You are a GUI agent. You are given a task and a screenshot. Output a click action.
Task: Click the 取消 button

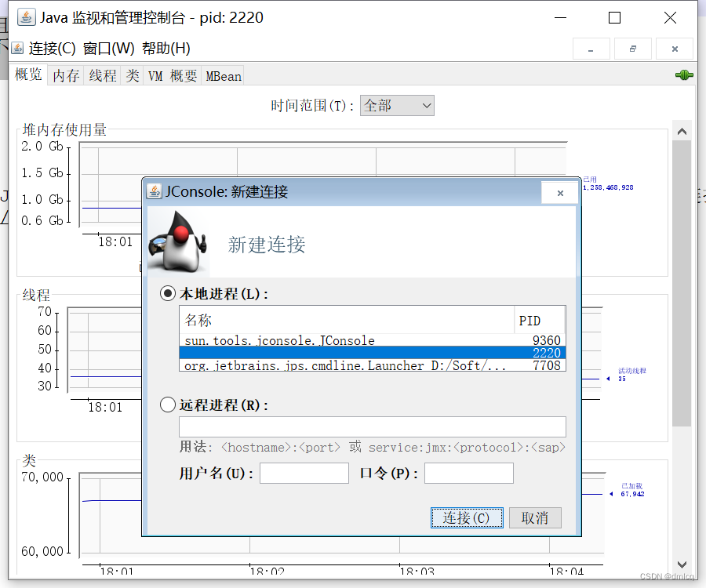(535, 517)
